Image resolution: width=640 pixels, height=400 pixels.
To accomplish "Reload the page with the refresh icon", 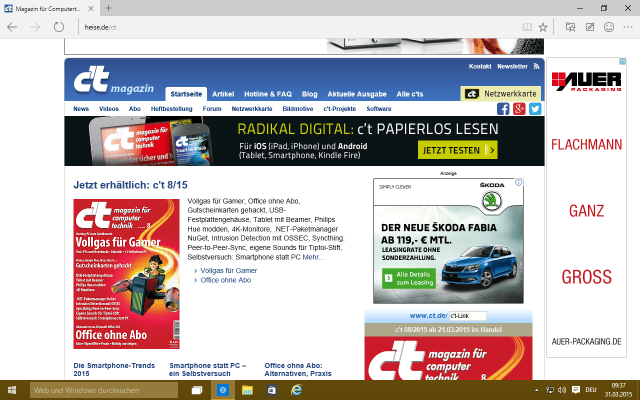I will pyautogui.click(x=59, y=27).
